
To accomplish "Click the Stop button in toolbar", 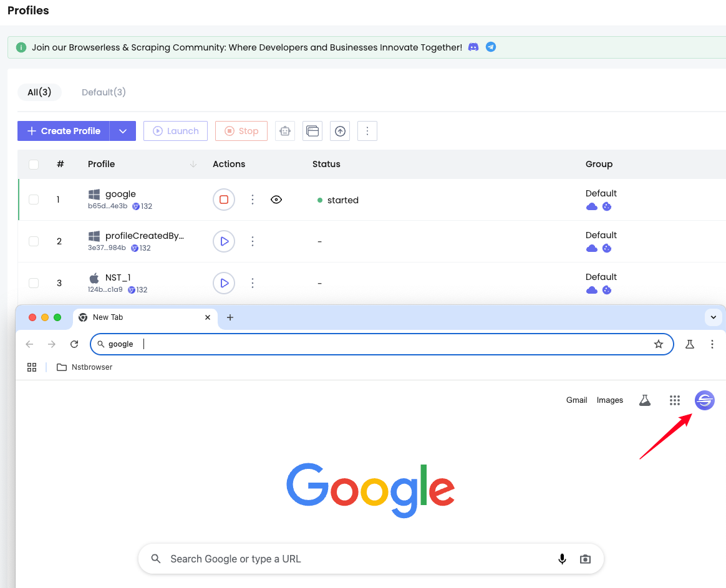I will click(x=241, y=131).
